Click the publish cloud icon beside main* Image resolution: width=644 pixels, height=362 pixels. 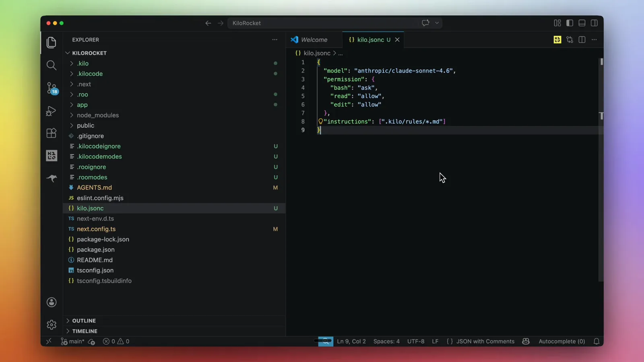92,341
